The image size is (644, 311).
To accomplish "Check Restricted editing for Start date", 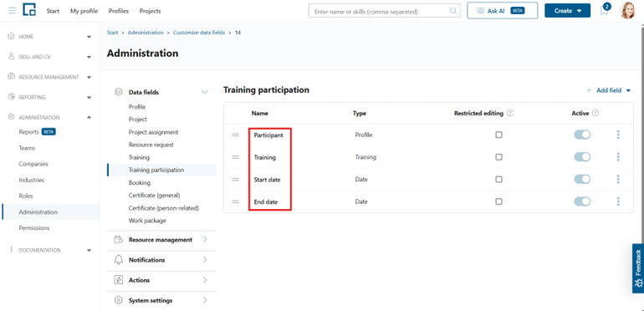I will point(498,179).
